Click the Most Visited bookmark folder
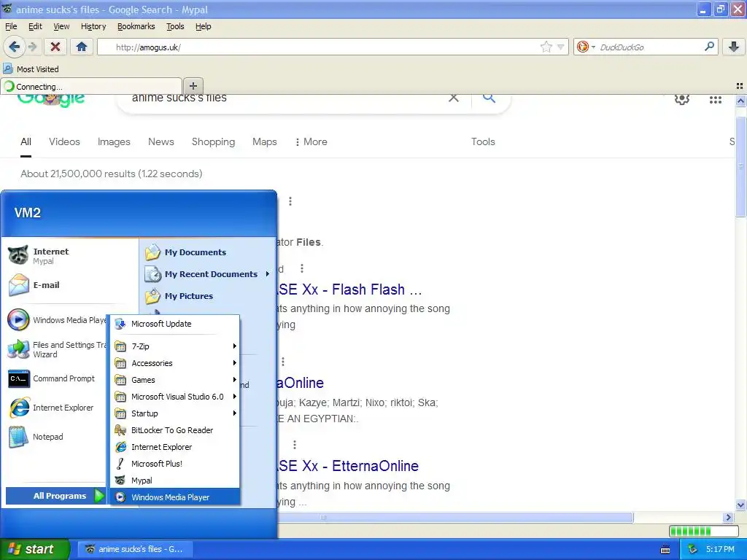747x560 pixels. point(31,69)
